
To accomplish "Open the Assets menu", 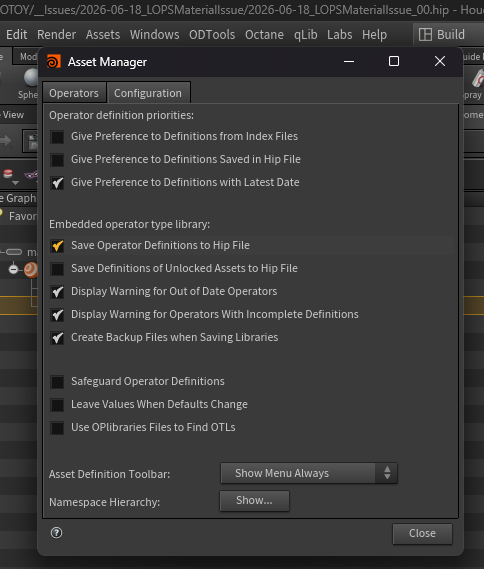I will point(103,34).
